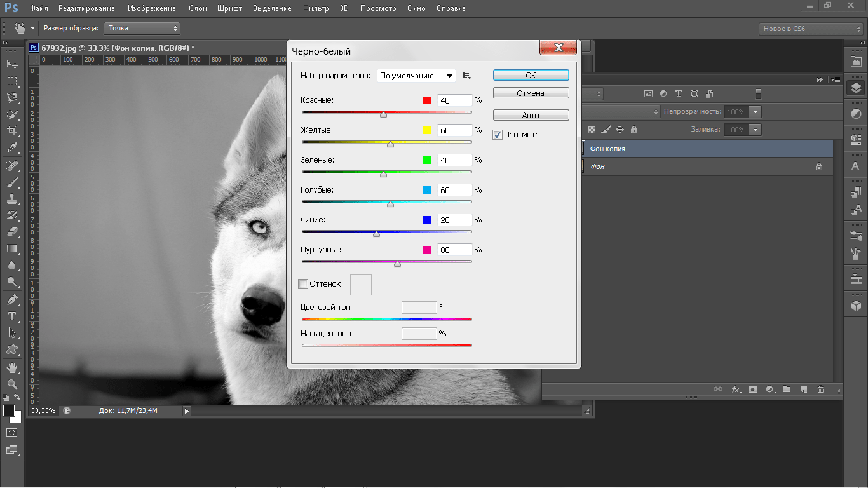The image size is (868, 488).
Task: Select the Move tool
Action: coord(12,65)
